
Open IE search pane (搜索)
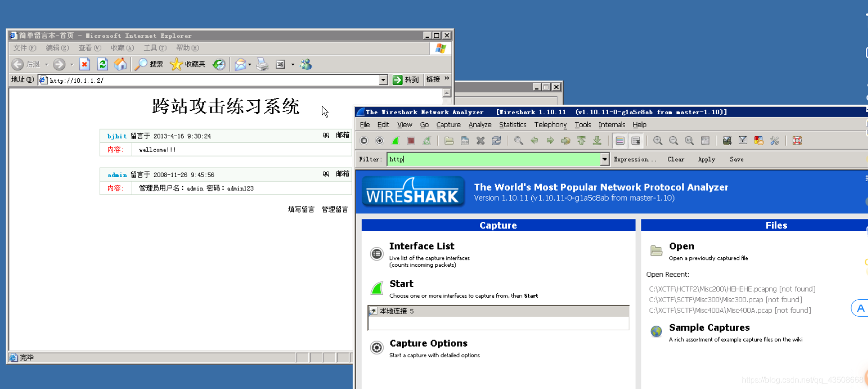(x=149, y=64)
